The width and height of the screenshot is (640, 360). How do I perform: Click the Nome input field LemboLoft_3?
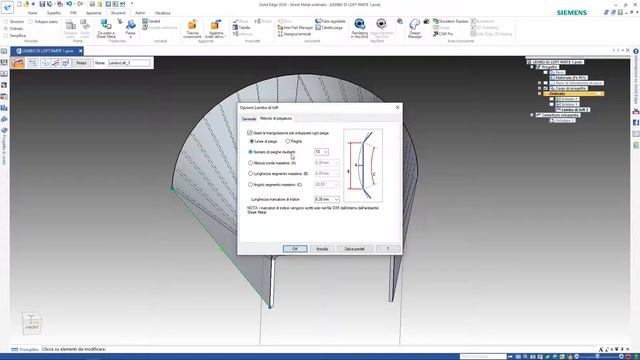pos(129,63)
